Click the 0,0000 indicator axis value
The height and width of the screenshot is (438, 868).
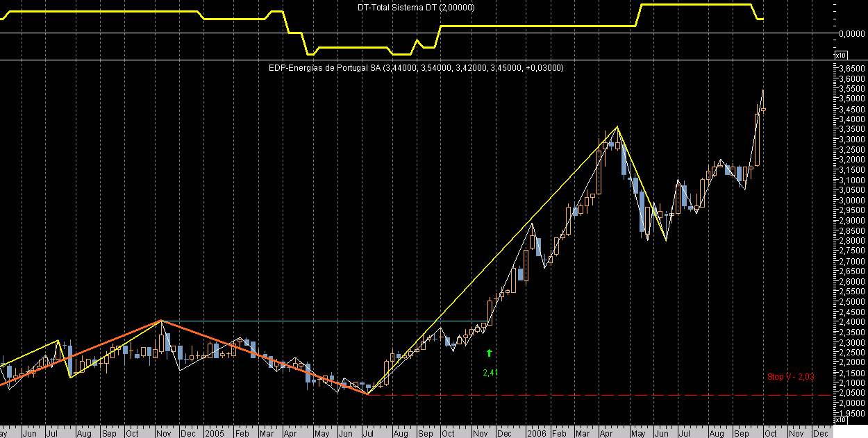coord(851,33)
